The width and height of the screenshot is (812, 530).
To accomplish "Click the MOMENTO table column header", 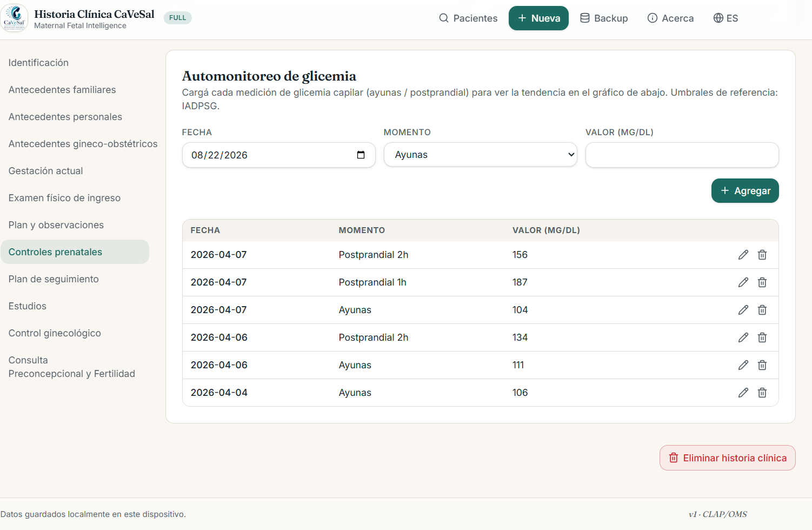I will tap(362, 230).
